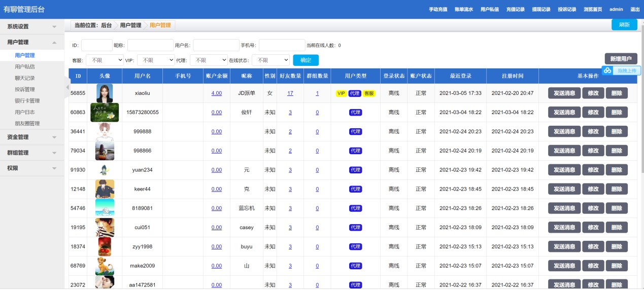644x290 pixels.
Task: Click the 客服 tag on xiaoliu row
Action: coord(369,93)
